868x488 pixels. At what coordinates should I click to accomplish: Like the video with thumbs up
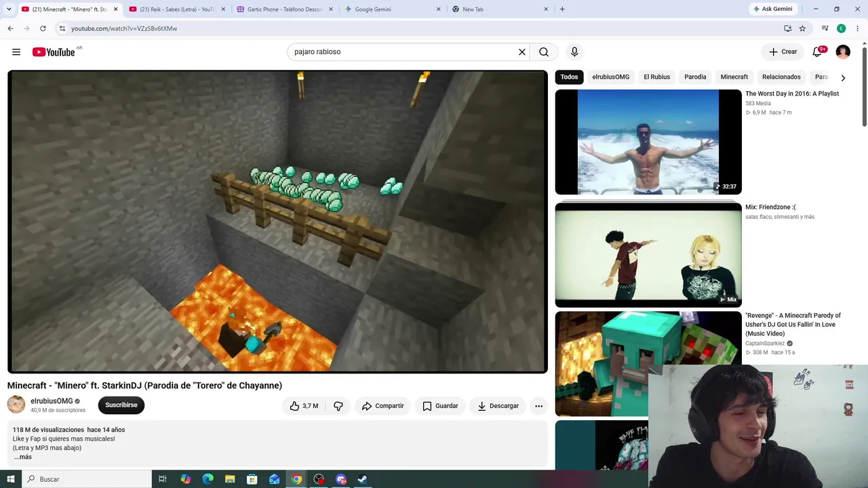click(304, 406)
